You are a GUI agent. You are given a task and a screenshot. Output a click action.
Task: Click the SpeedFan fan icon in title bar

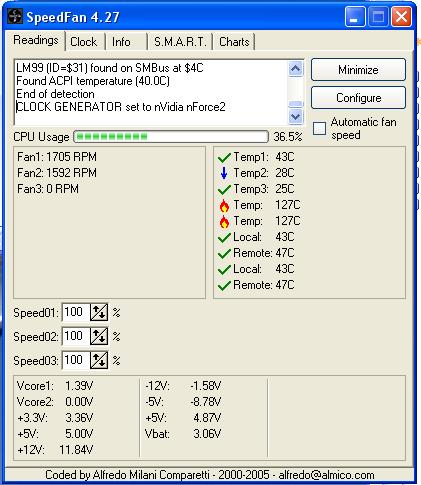pyautogui.click(x=14, y=17)
